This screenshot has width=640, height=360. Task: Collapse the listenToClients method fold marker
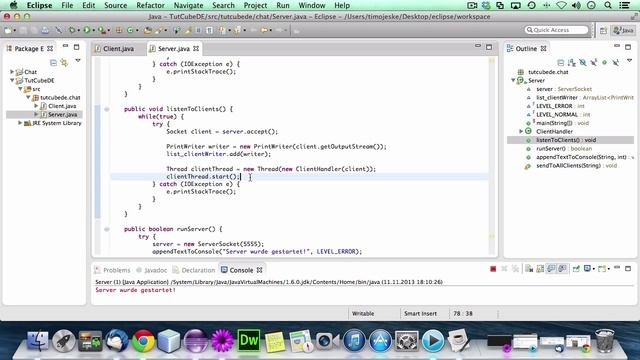107,109
